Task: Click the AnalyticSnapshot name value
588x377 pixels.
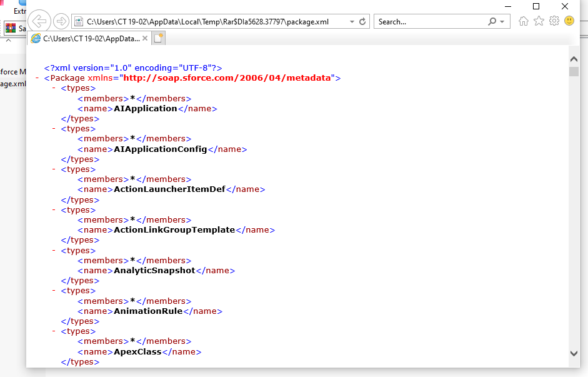Action: (154, 271)
